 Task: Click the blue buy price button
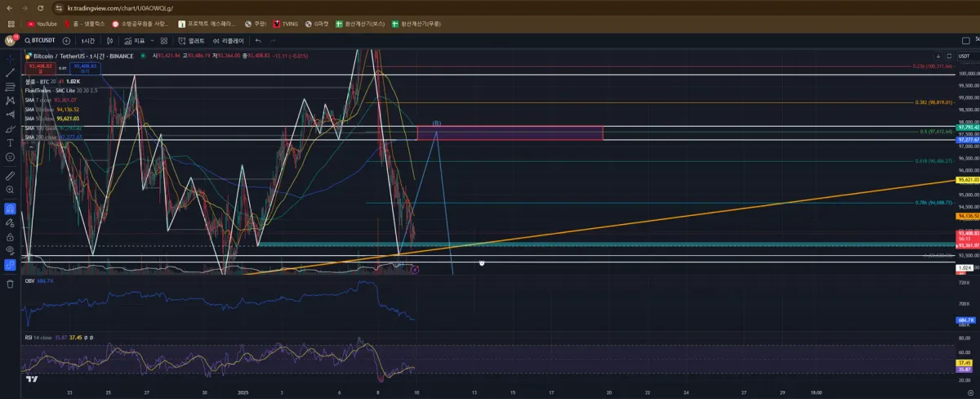[x=84, y=68]
